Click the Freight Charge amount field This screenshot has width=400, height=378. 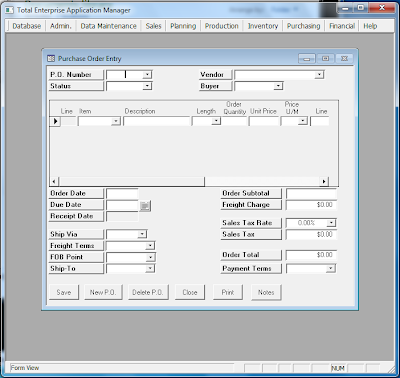[311, 205]
